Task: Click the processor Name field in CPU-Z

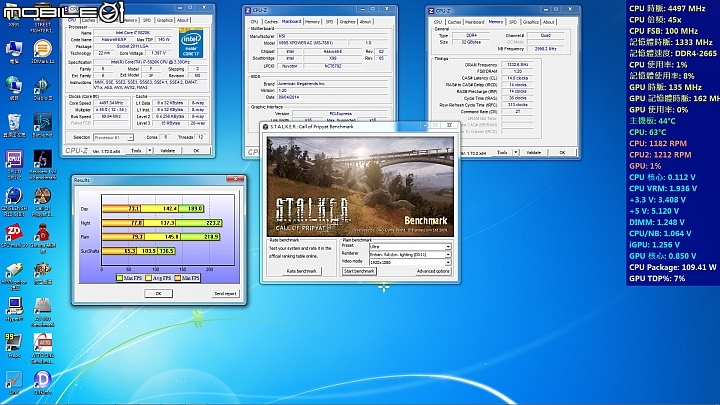Action: [x=134, y=33]
